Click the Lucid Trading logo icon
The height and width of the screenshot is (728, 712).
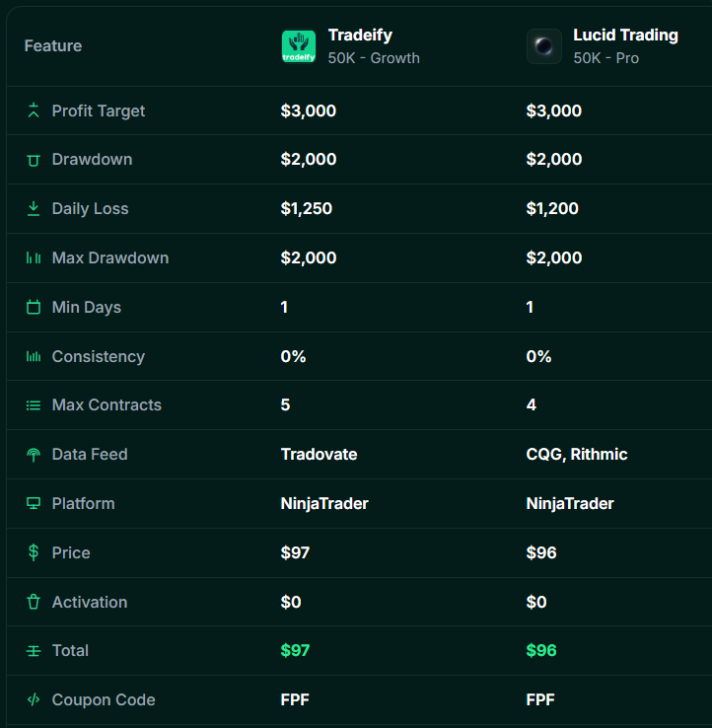(x=544, y=46)
